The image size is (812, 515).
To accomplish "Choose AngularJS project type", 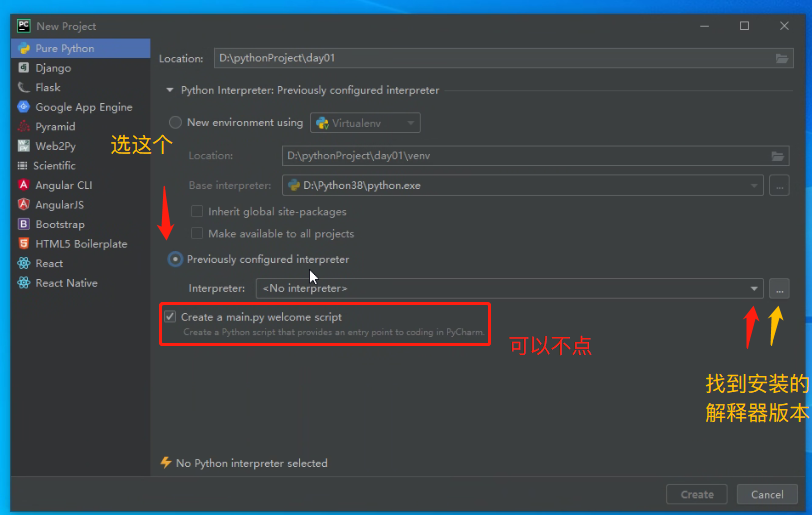I will pyautogui.click(x=80, y=205).
